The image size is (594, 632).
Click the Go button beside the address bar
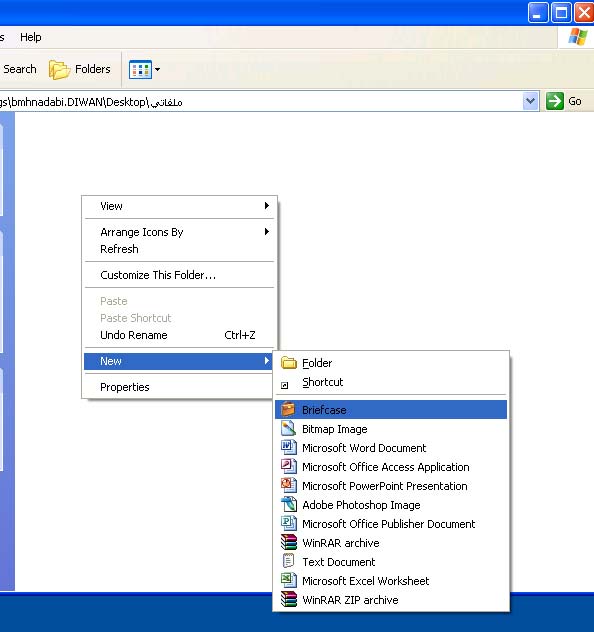click(x=564, y=101)
